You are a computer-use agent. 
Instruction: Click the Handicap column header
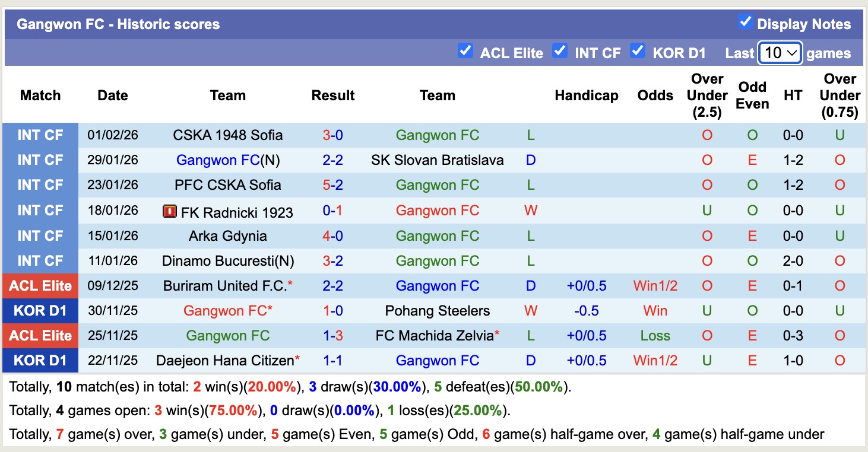coord(587,95)
